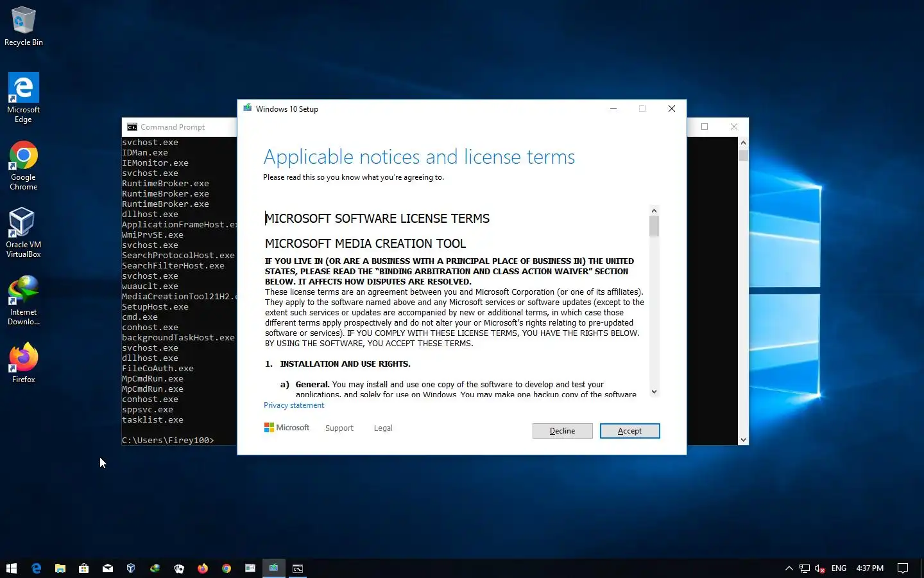Viewport: 924px width, 578px height.
Task: Open the Legal link
Action: pyautogui.click(x=383, y=428)
